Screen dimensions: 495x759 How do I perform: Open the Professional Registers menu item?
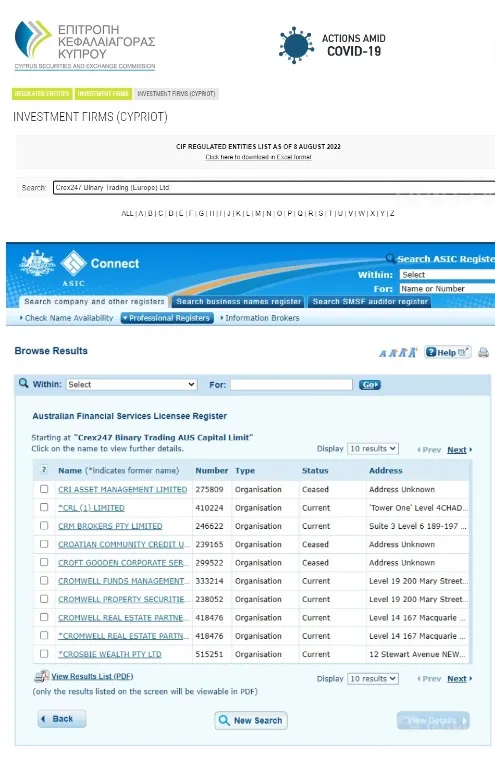click(167, 318)
